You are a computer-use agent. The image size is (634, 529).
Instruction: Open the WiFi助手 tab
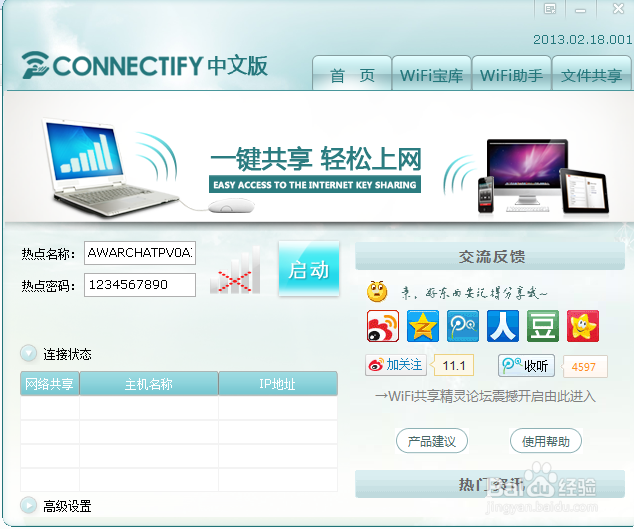pos(511,73)
